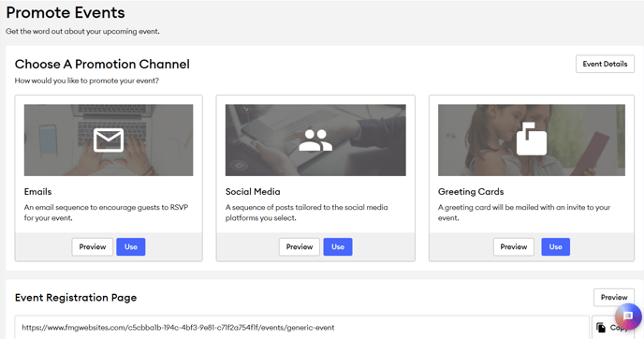Click the envelope icon on Emails card
The height and width of the screenshot is (339, 644).
[x=109, y=140]
